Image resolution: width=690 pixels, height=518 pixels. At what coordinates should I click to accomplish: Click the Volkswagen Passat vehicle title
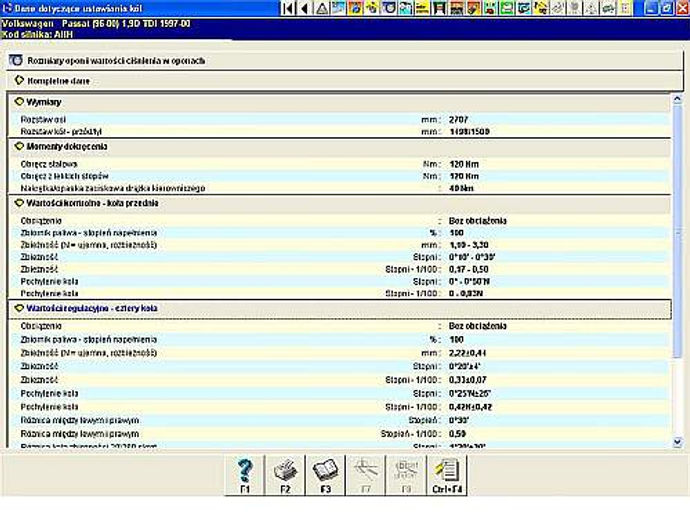pos(96,24)
